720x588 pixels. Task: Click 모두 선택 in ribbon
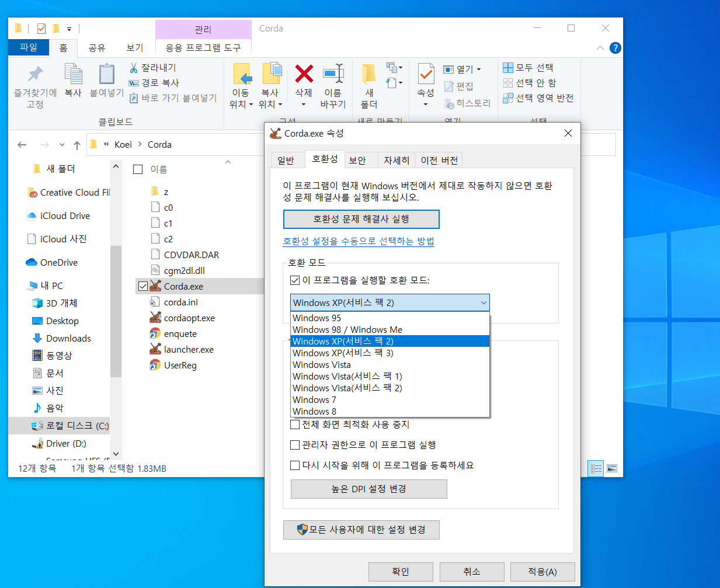[528, 68]
